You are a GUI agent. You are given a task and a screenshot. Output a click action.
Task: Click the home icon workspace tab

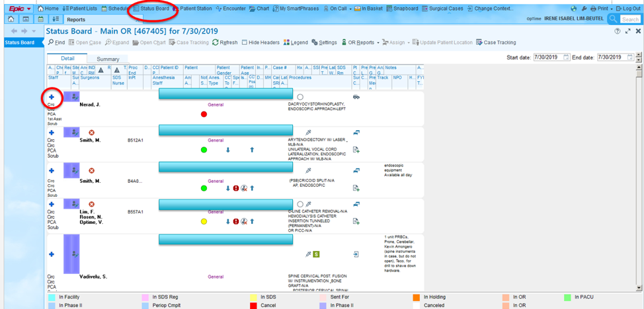tap(11, 19)
